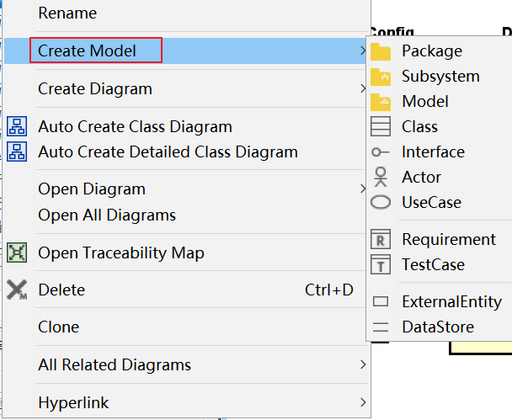Expand the Hyperlink submenu arrow

pyautogui.click(x=362, y=402)
